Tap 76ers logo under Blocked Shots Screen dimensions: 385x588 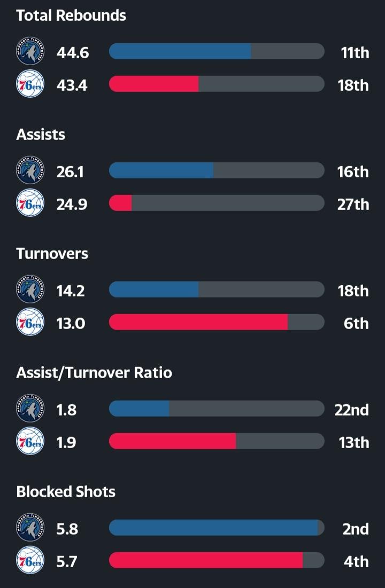pyautogui.click(x=30, y=561)
